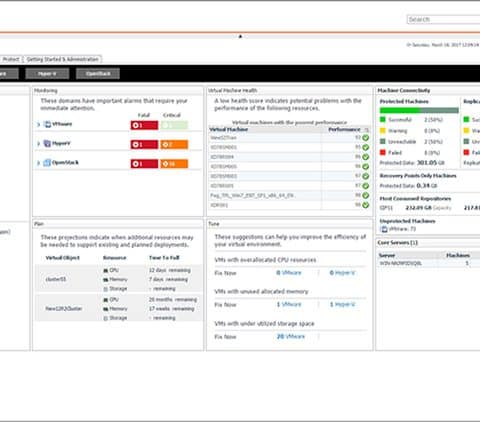Click the CPU icon in the second cluster row
The width and height of the screenshot is (480, 422).
[106, 300]
